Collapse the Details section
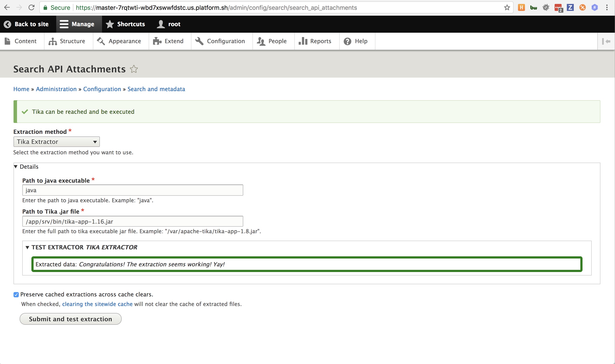This screenshot has width=615, height=364. [x=26, y=167]
